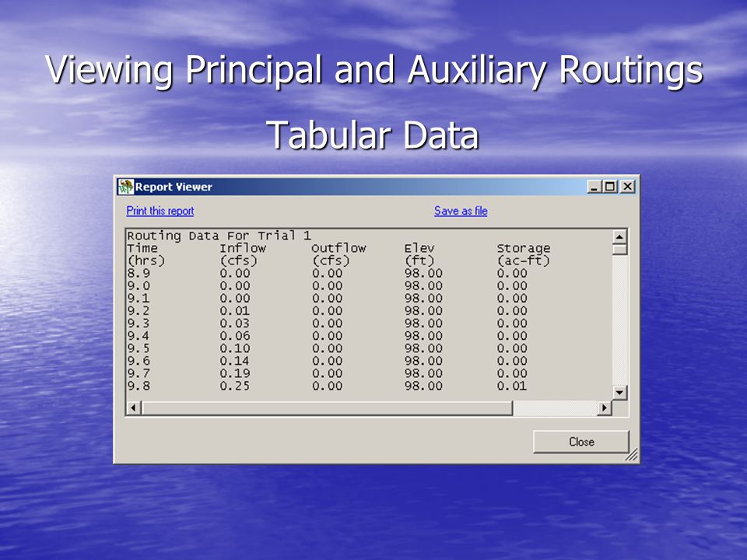
Task: Click time value 9.5
Action: pyautogui.click(x=139, y=348)
